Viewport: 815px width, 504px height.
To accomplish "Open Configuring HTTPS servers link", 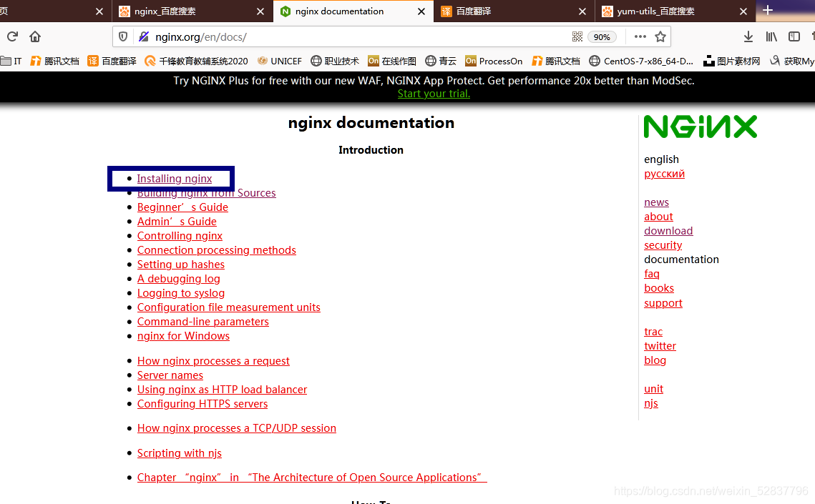I will point(202,404).
